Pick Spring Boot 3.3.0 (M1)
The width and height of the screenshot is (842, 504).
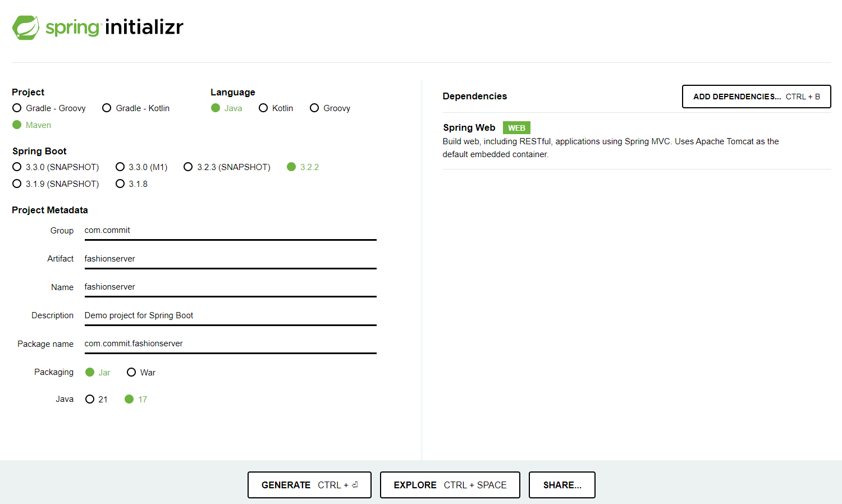click(x=141, y=167)
